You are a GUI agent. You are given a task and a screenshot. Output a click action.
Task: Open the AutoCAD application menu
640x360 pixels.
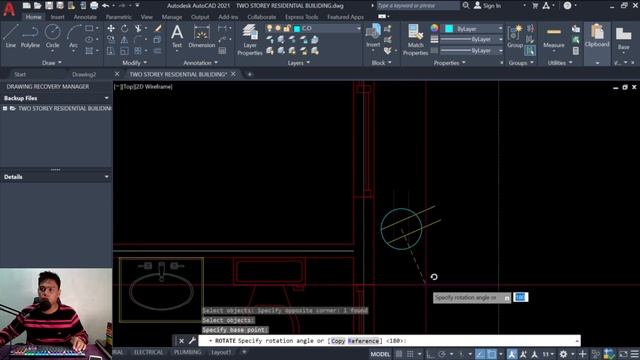(9, 8)
